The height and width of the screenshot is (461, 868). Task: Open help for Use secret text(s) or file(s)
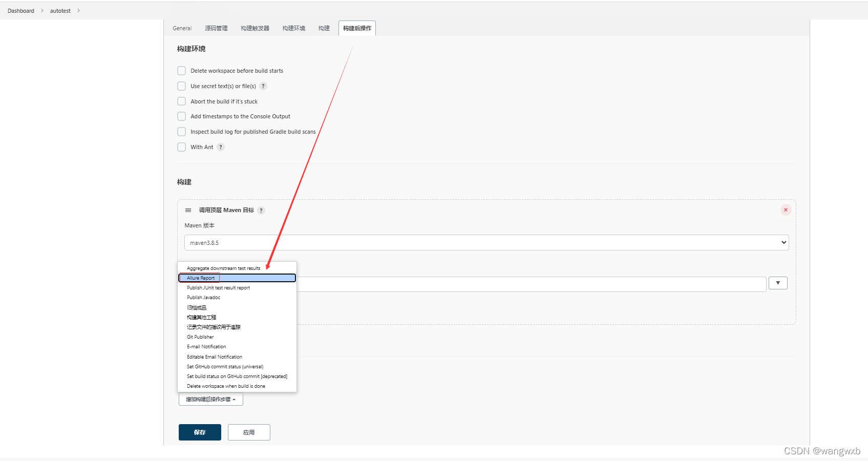click(263, 86)
